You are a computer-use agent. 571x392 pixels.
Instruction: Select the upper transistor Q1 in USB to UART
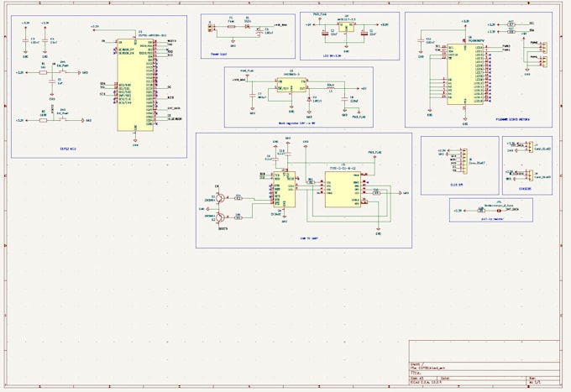220,198
